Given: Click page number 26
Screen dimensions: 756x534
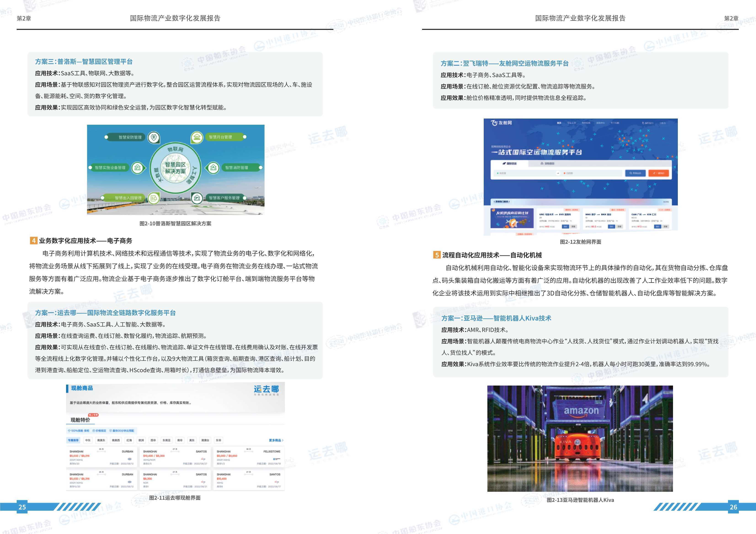Looking at the screenshot, I should pyautogui.click(x=734, y=507).
